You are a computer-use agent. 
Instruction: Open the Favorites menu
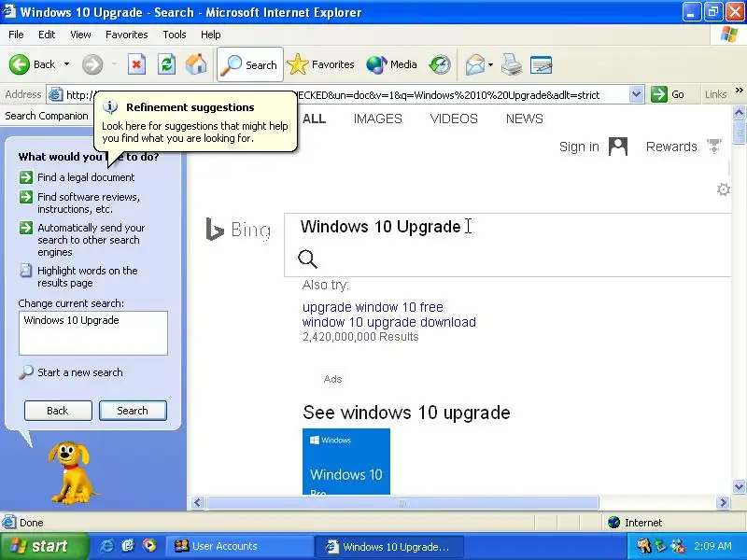click(127, 35)
